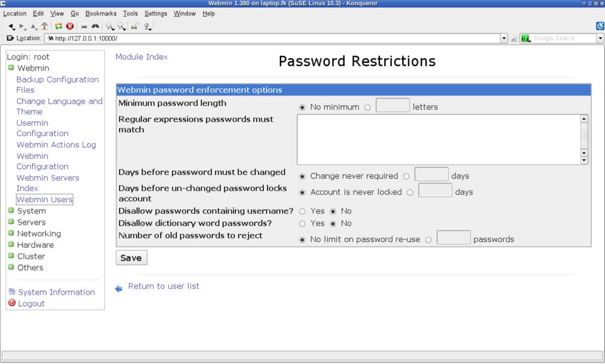Click the Home icon in the toolbar

(44, 26)
